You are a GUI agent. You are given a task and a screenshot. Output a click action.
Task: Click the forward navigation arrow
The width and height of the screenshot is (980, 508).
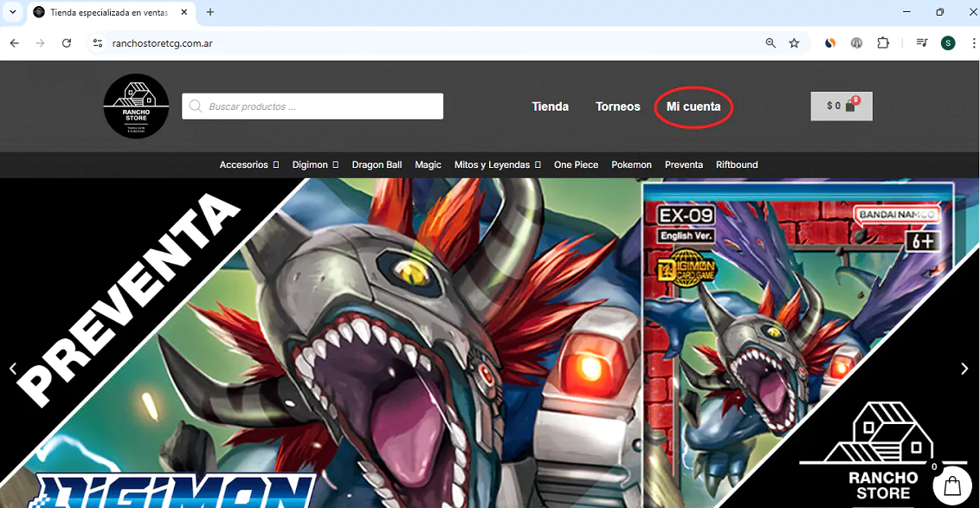click(41, 43)
